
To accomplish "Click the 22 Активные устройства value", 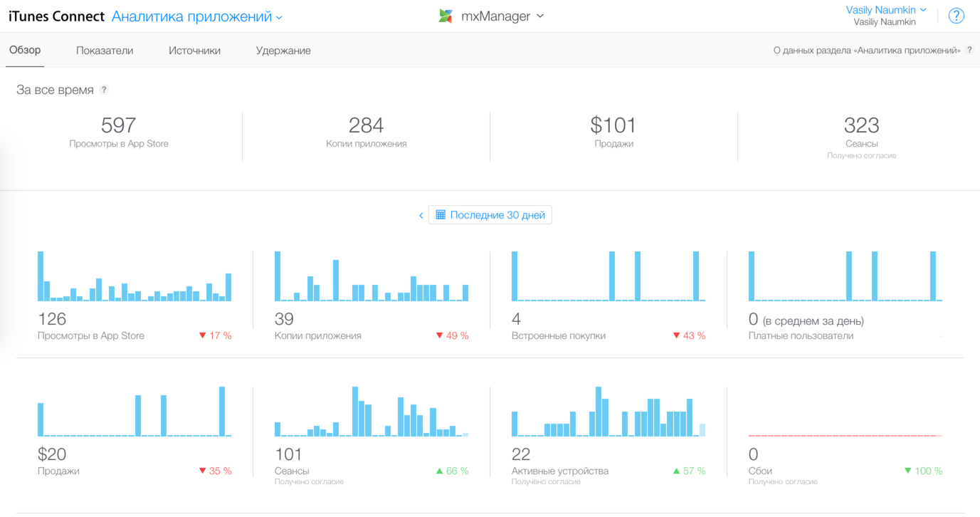I will [521, 454].
